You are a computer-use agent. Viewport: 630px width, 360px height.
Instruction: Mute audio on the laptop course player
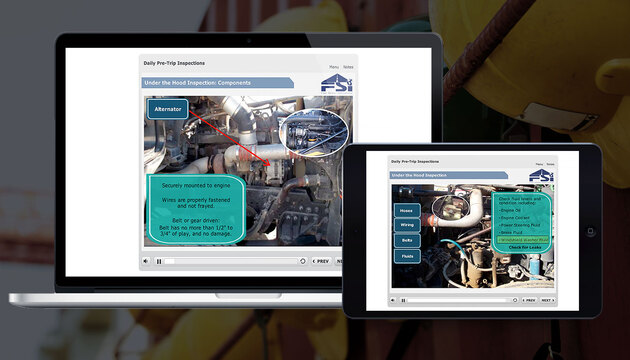point(146,261)
